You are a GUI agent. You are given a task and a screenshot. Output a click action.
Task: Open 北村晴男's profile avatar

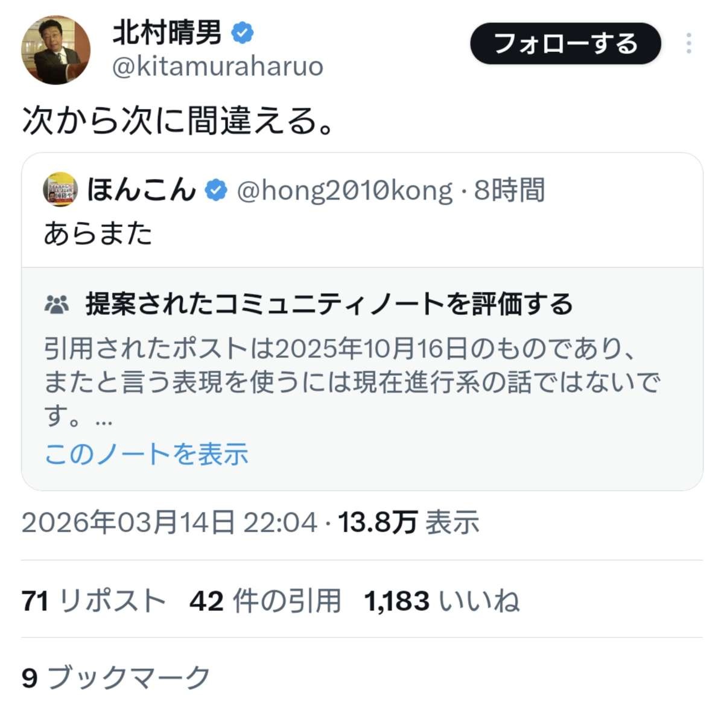(x=56, y=51)
